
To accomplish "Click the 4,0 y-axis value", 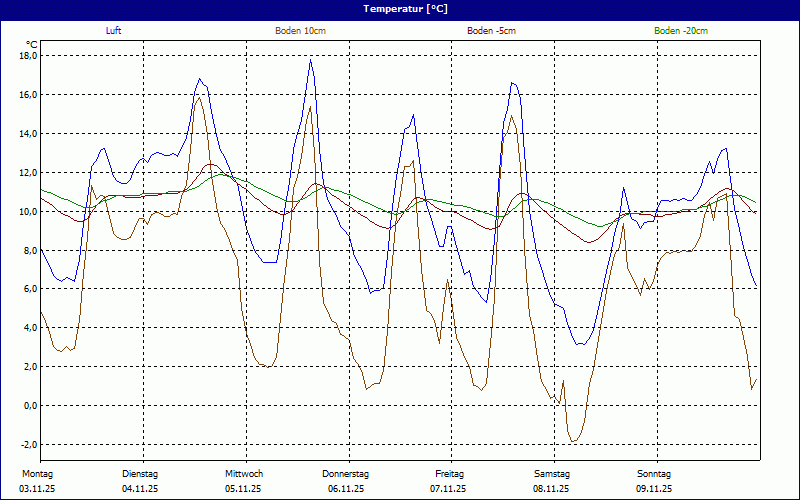I will 31,328.
